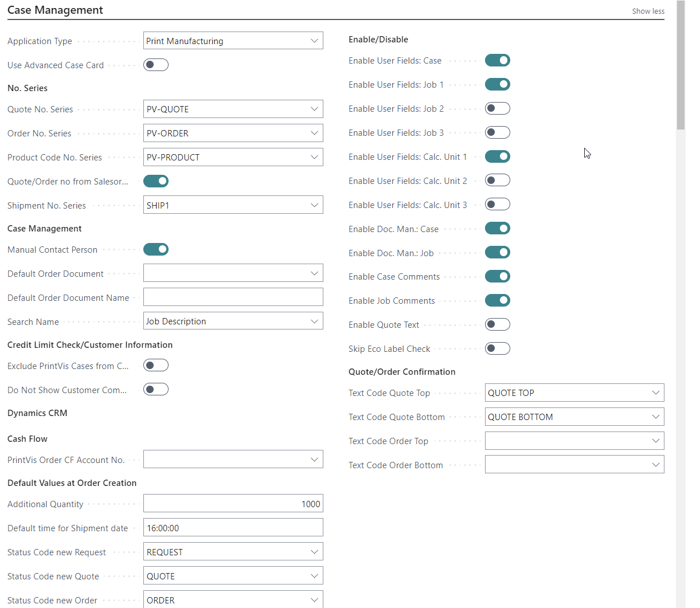Enable User Fields: Job 2 toggle
700x608 pixels.
point(497,108)
